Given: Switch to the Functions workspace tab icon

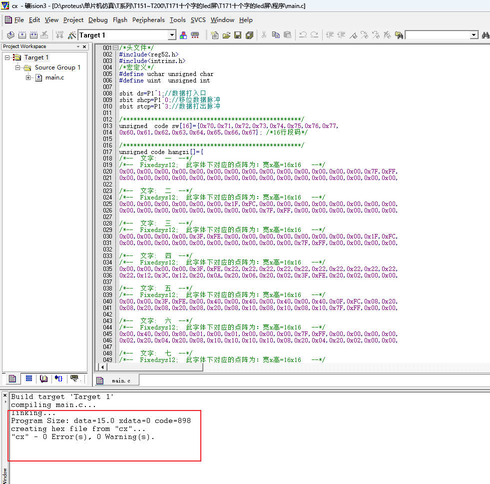Looking at the screenshot, I should (59, 379).
